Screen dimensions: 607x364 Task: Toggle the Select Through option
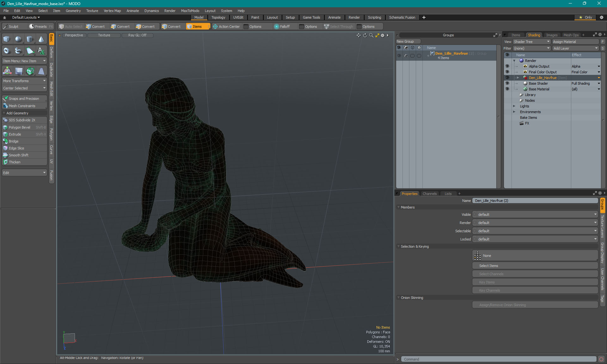(339, 27)
